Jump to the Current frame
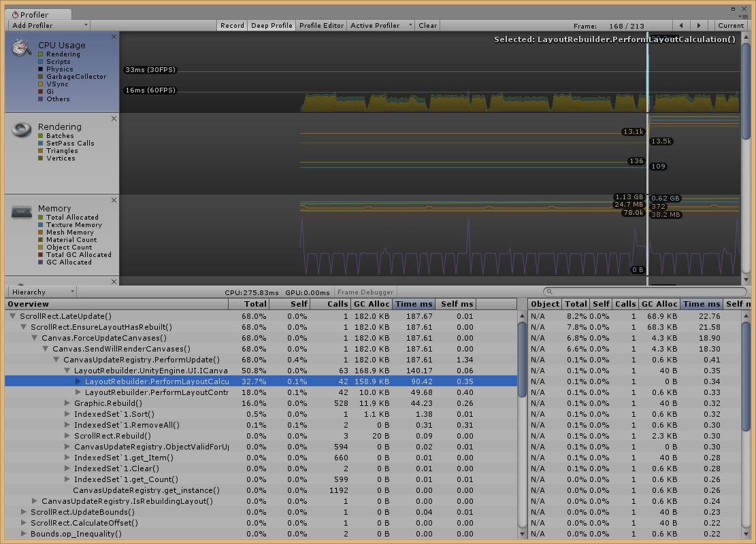756x544 pixels. (x=730, y=26)
